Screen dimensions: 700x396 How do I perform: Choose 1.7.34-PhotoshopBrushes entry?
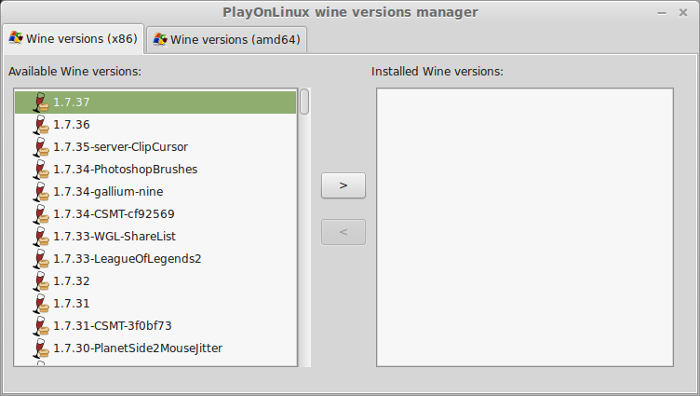click(155, 169)
